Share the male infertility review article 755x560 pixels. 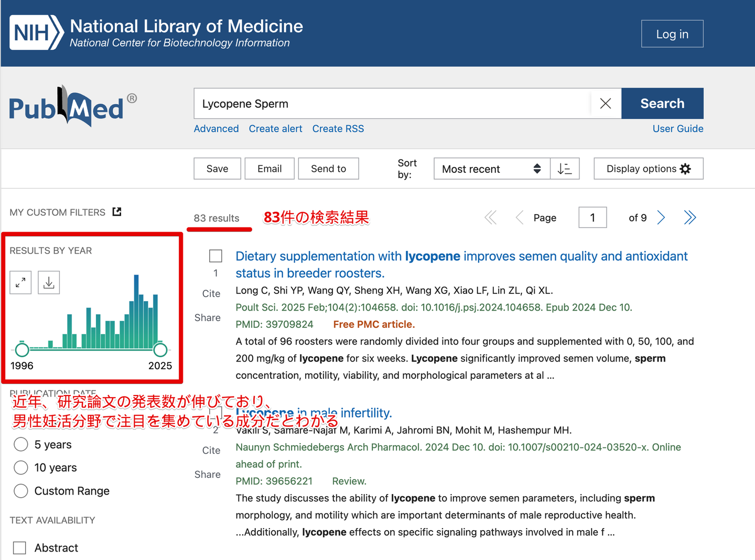point(208,475)
